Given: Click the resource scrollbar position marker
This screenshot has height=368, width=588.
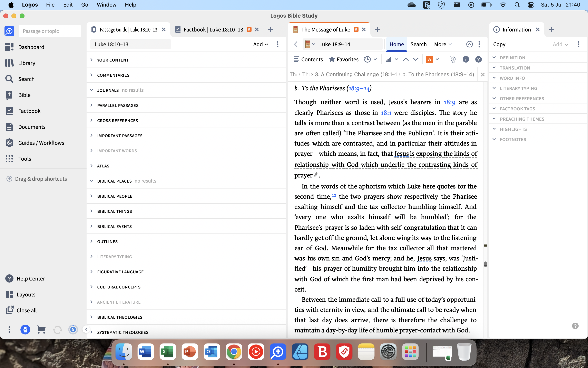Looking at the screenshot, I should tap(485, 264).
